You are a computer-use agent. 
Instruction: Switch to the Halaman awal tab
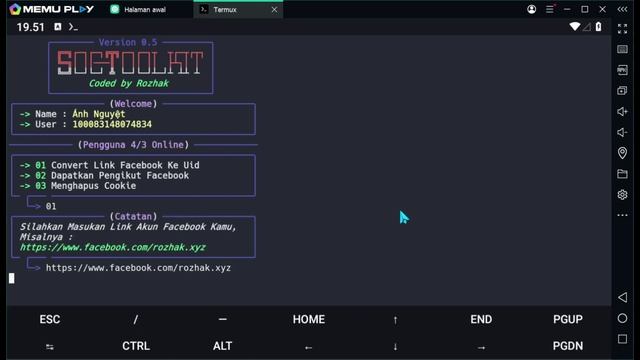coord(139,9)
